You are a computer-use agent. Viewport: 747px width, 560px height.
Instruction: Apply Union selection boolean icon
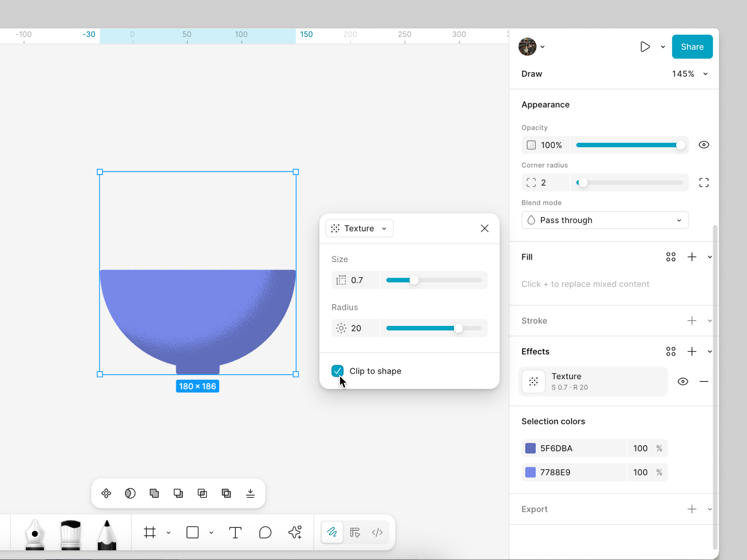pyautogui.click(x=154, y=493)
